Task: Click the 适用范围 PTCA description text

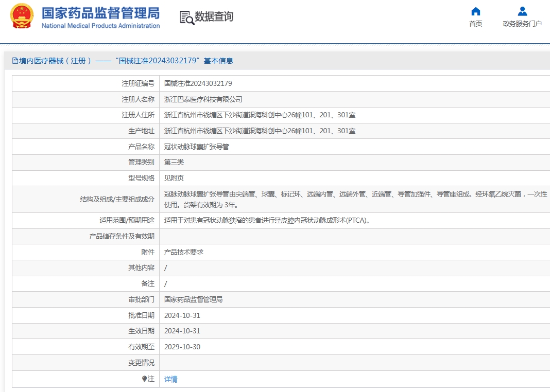Action: pyautogui.click(x=268, y=220)
